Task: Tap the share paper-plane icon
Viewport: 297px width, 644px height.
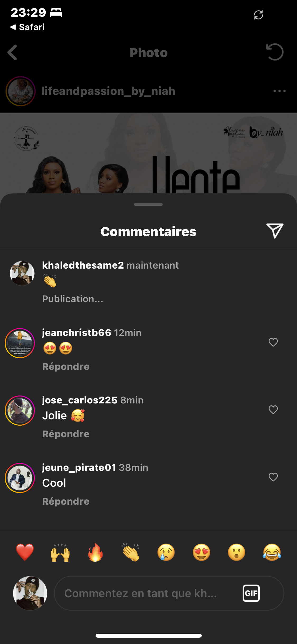Action: [275, 231]
